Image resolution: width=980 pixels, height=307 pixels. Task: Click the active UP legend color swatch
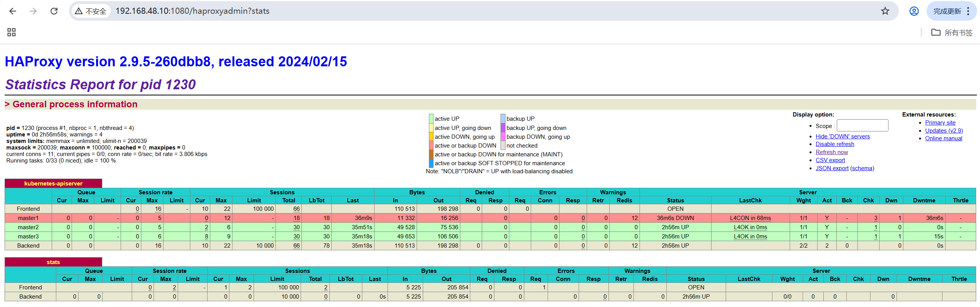tap(431, 119)
